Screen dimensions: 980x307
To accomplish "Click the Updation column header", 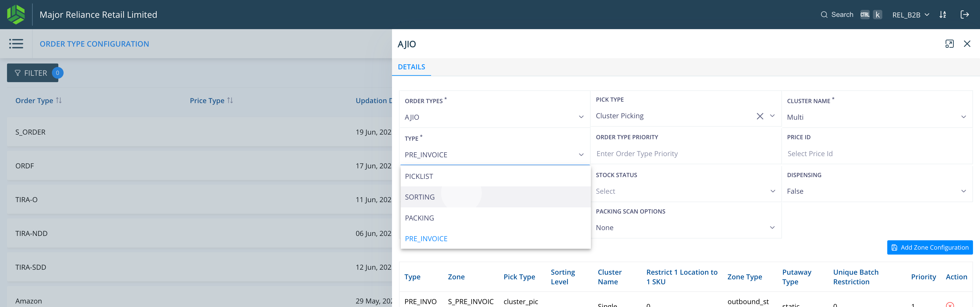I will pos(374,100).
